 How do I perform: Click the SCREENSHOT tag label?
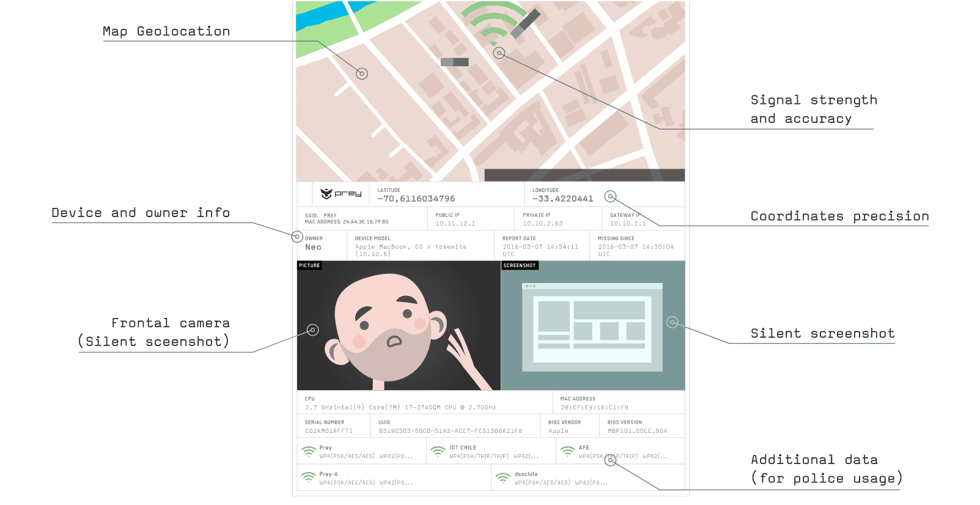(520, 265)
